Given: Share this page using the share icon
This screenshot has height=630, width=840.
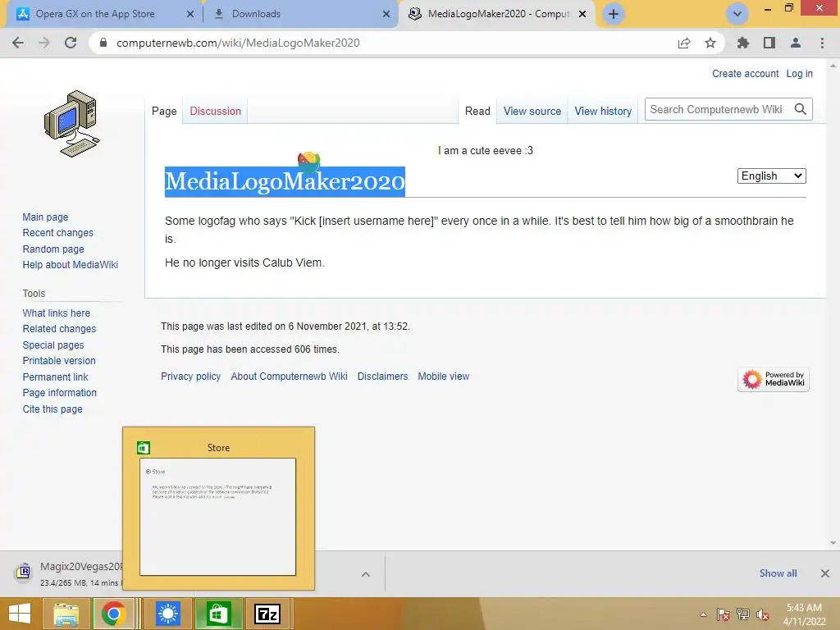Looking at the screenshot, I should pyautogui.click(x=684, y=43).
